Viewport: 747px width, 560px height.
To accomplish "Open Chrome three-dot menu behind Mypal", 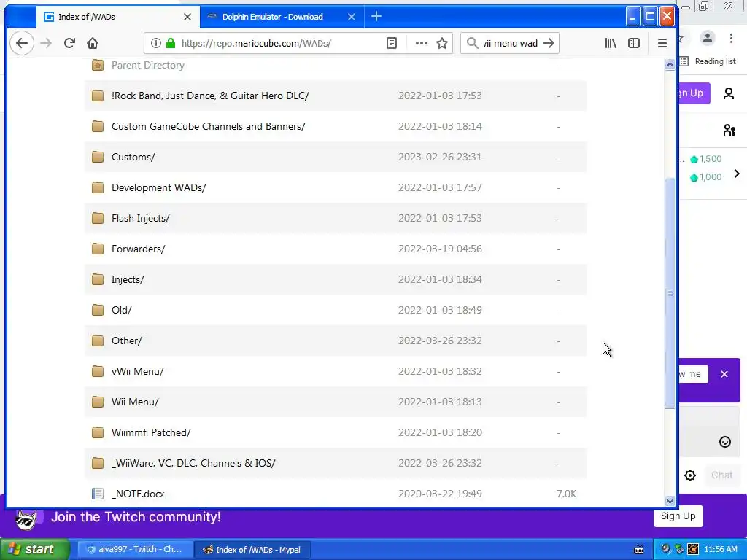I will point(731,38).
